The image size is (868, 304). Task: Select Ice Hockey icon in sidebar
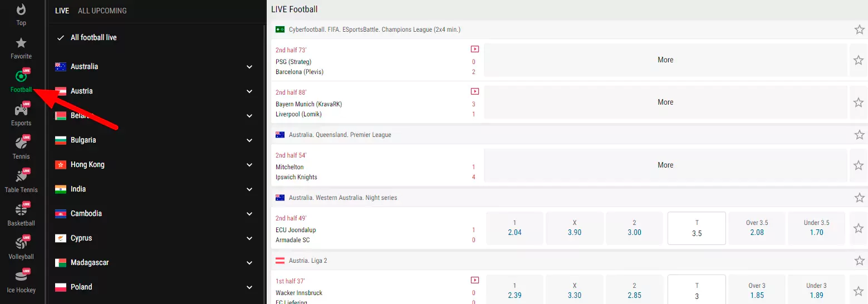click(21, 277)
